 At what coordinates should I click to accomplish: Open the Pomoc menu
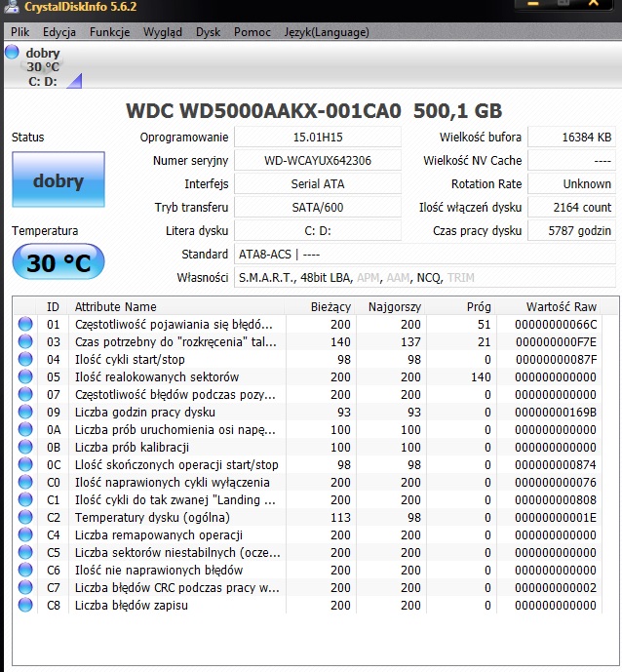point(253,32)
